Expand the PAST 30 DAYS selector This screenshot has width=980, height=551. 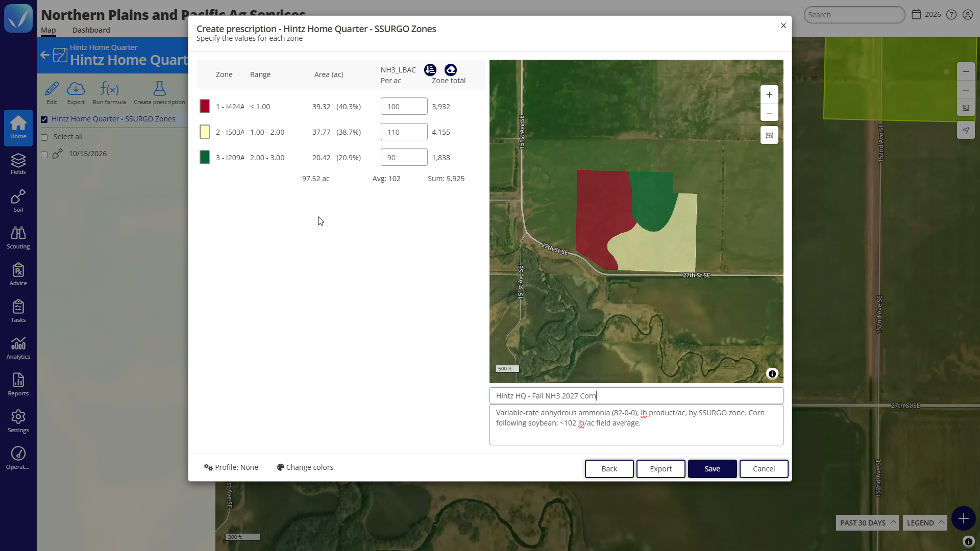click(x=867, y=523)
